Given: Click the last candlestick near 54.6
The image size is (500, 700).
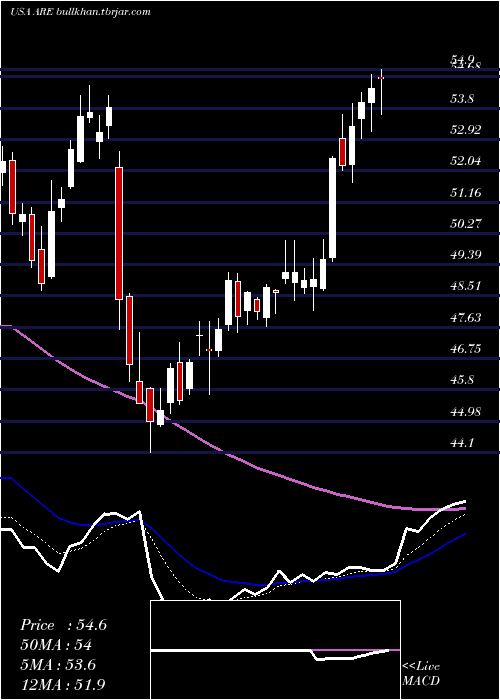Looking at the screenshot, I should (x=381, y=92).
